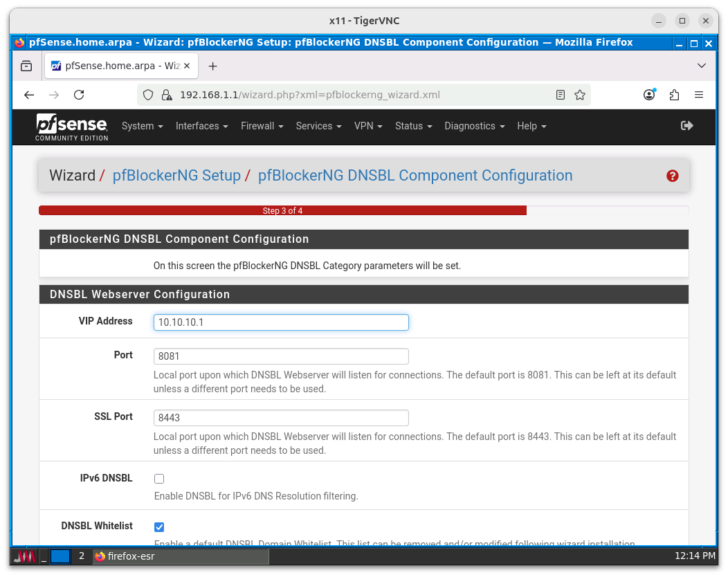The height and width of the screenshot is (577, 728).
Task: Expand the Firewall menu
Action: [x=262, y=127]
